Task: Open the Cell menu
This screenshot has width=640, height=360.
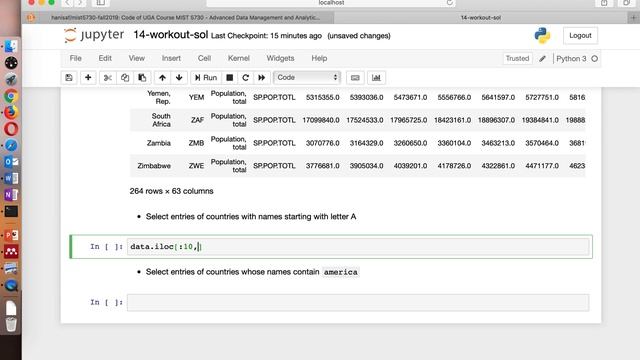Action: [x=204, y=58]
